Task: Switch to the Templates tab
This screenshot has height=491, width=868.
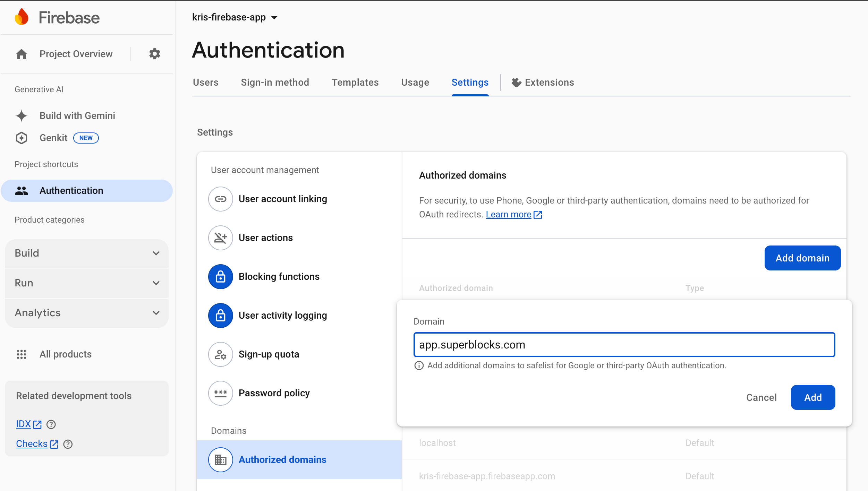Action: click(355, 82)
